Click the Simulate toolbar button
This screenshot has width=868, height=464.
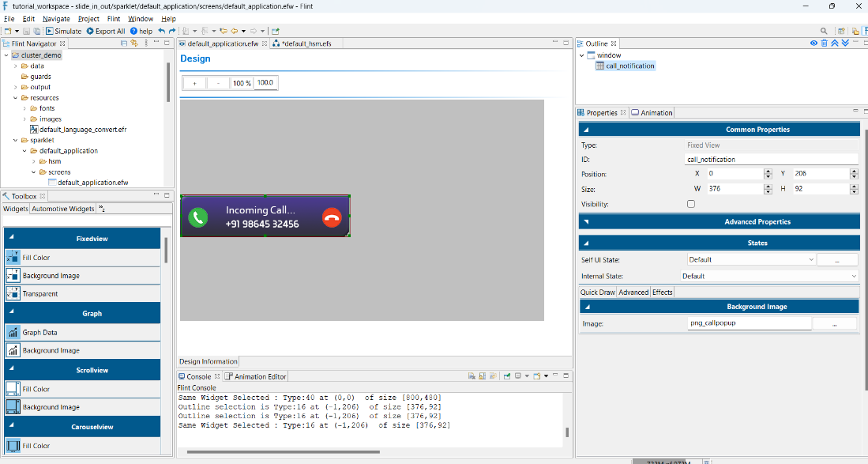pos(62,31)
